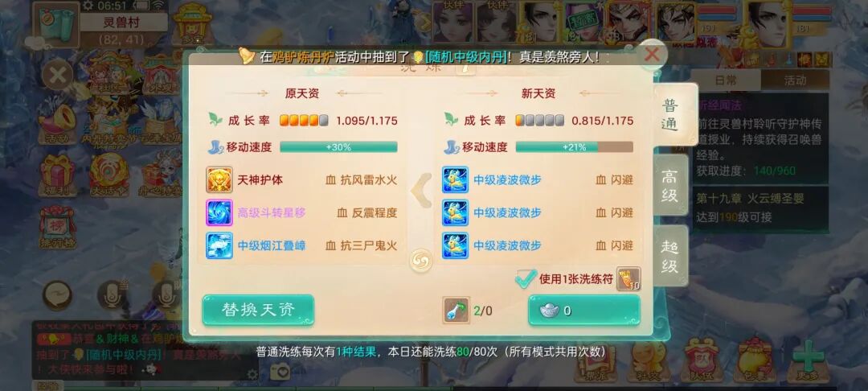The image size is (868, 391).
Task: Click the 替换天资 button
Action: pos(258,310)
